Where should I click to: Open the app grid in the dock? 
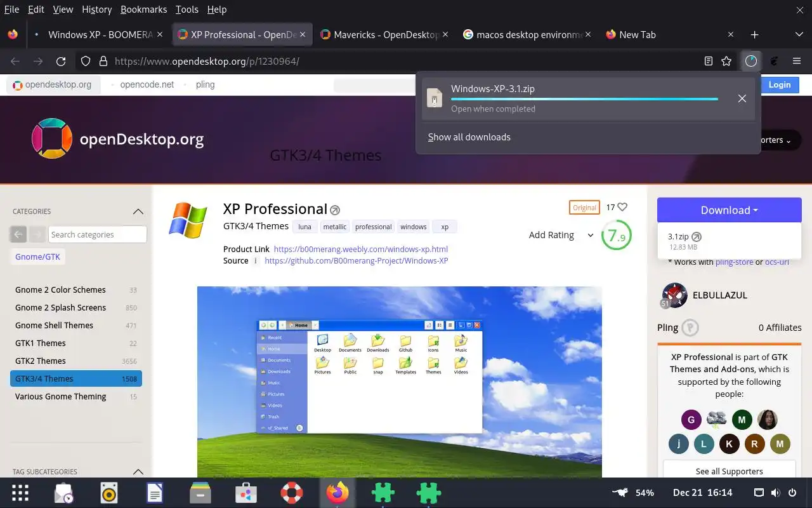[x=20, y=493]
